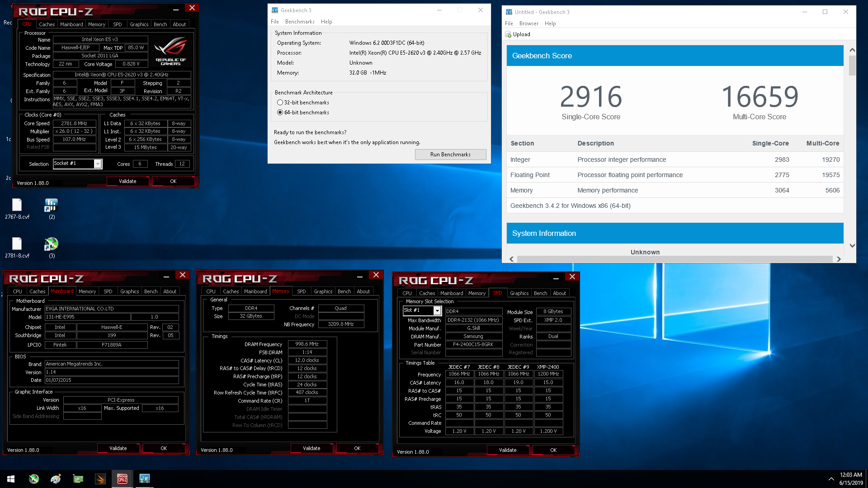The image size is (868, 488).
Task: Click OK in the SPD CPU-Z window
Action: coord(553,450)
